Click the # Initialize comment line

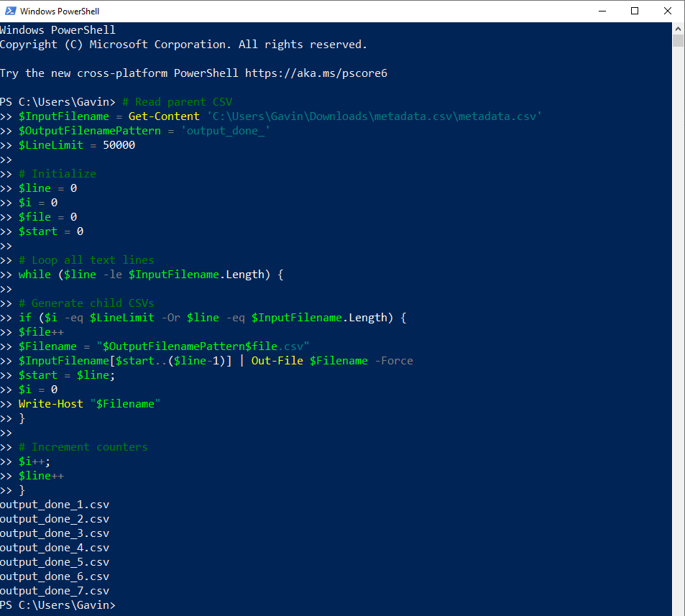(58, 173)
